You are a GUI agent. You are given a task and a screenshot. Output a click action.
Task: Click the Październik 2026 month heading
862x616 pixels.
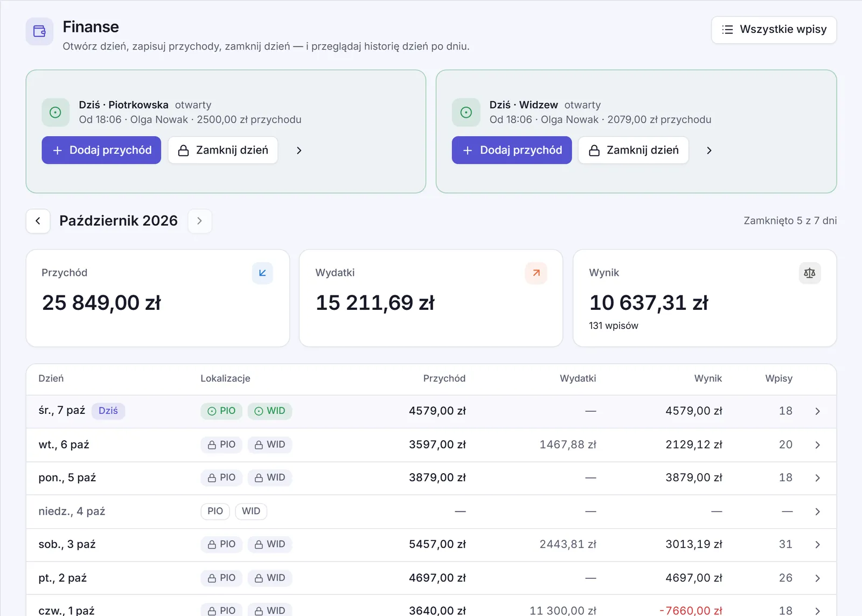pyautogui.click(x=119, y=221)
